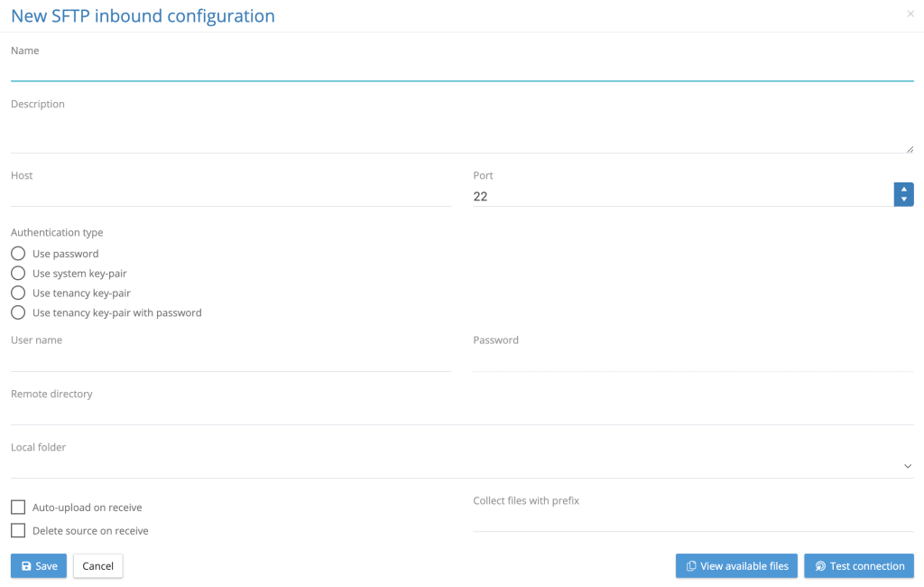Screen dimensions: 924x587
Task: Select Use tenancy key-pair option
Action: point(18,293)
